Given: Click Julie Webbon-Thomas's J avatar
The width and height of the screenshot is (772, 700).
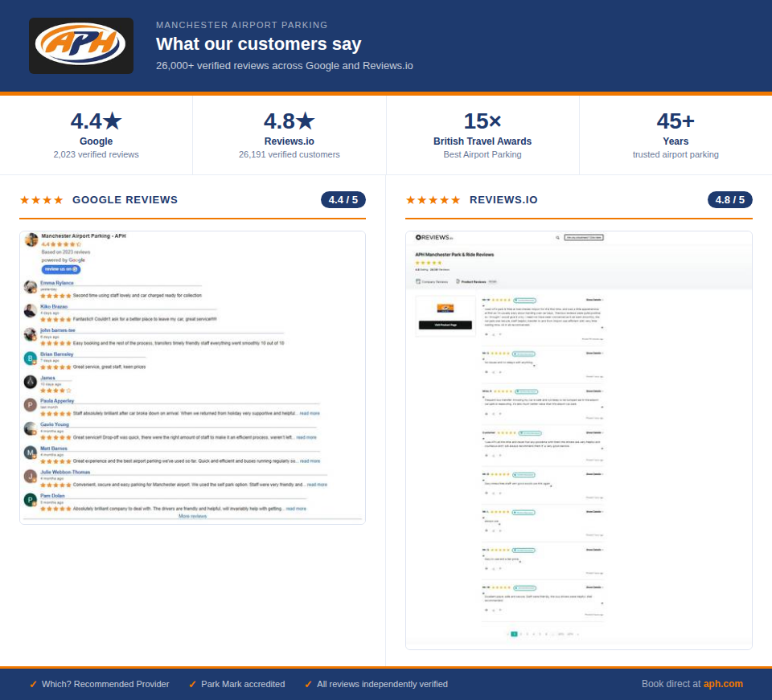Looking at the screenshot, I should 31,476.
